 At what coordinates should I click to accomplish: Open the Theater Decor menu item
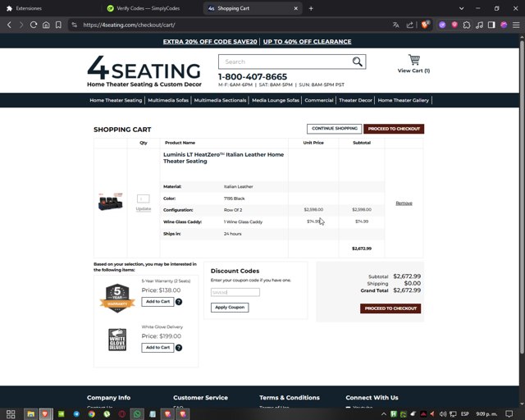coord(355,100)
